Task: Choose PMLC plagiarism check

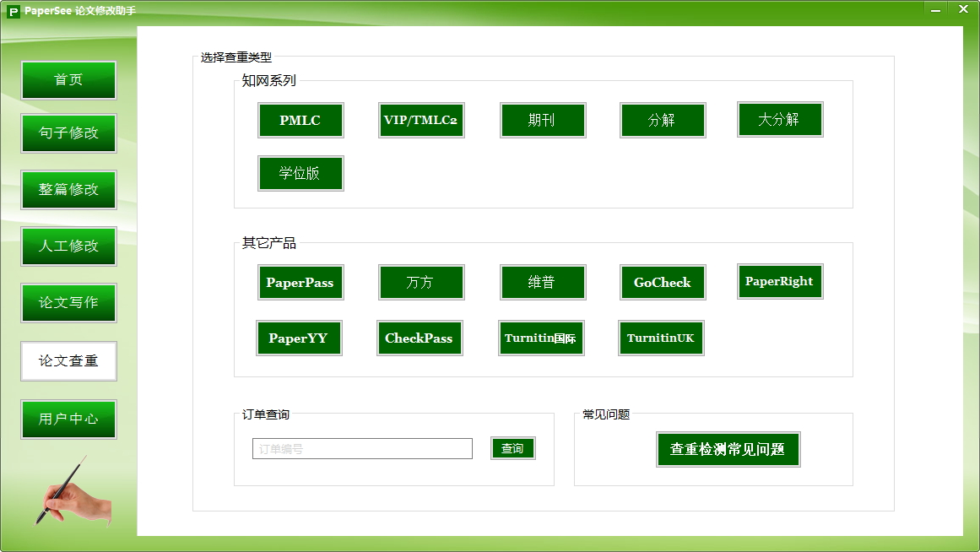Action: tap(300, 120)
